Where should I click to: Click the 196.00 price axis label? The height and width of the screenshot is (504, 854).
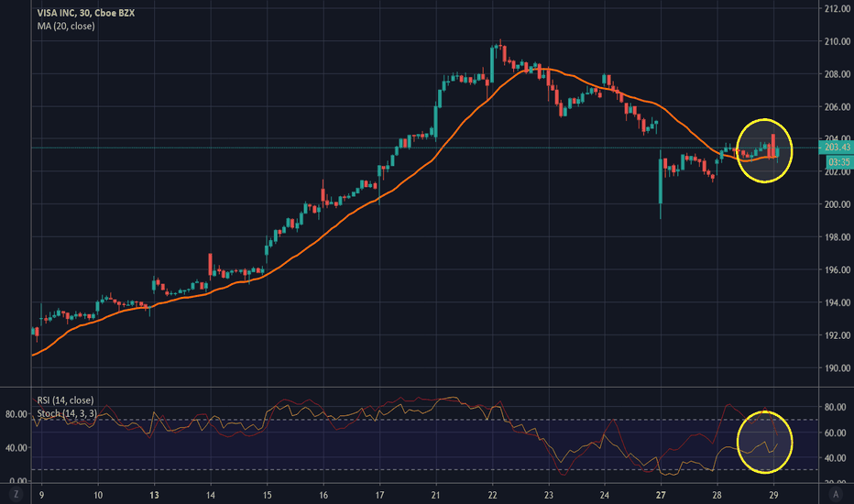838,269
